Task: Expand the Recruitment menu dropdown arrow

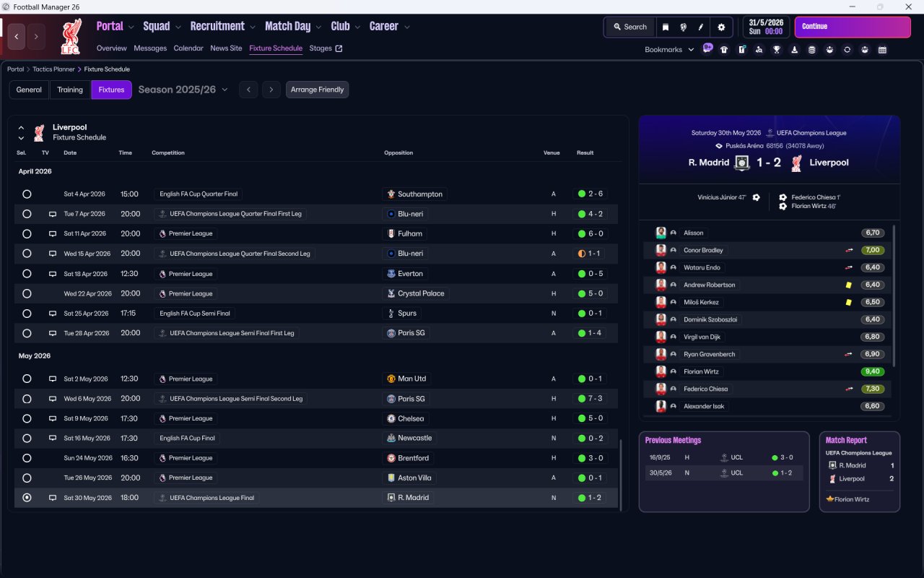Action: [x=253, y=27]
